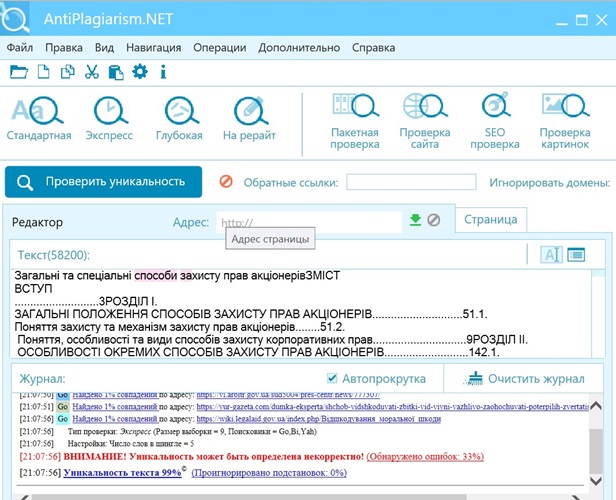This screenshot has width=616, height=500.
Task: Open wiki.legalaid.gov.ua link in journal
Action: point(318,419)
